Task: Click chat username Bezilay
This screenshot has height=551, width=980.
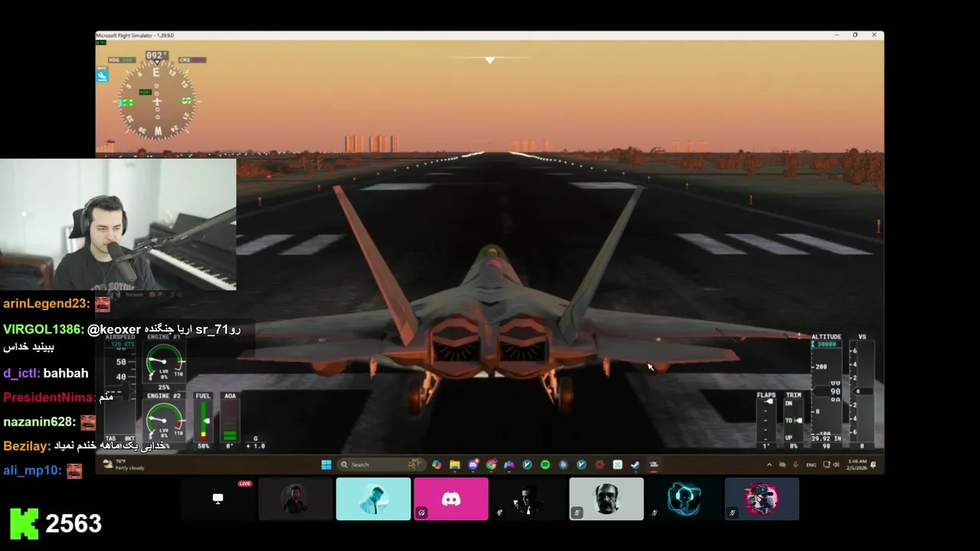Action: tap(27, 445)
